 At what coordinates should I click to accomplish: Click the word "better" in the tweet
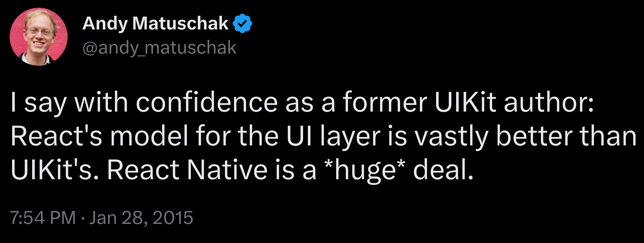click(534, 136)
